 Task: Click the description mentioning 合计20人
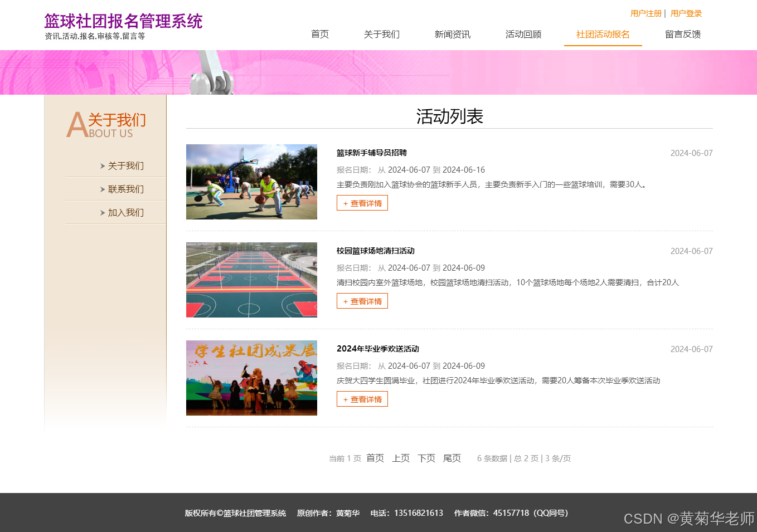[508, 282]
